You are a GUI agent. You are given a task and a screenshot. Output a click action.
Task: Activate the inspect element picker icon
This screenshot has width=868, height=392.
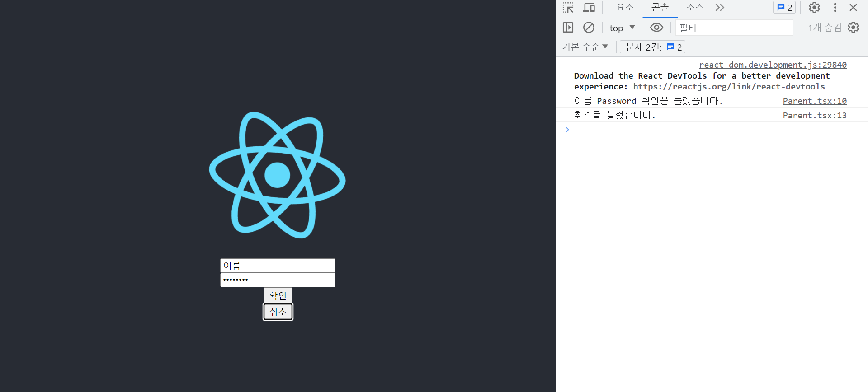(568, 8)
